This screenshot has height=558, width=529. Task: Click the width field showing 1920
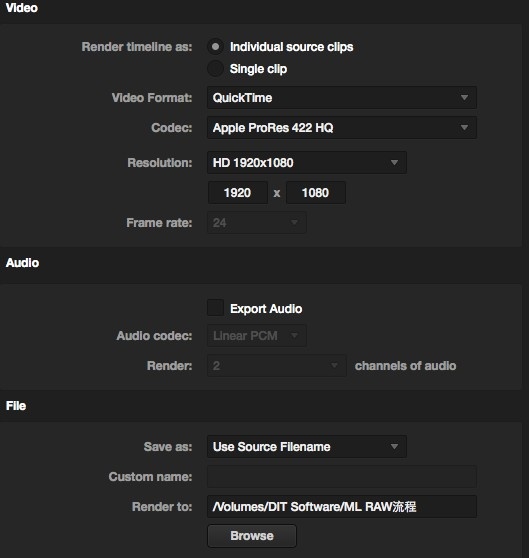[x=238, y=193]
